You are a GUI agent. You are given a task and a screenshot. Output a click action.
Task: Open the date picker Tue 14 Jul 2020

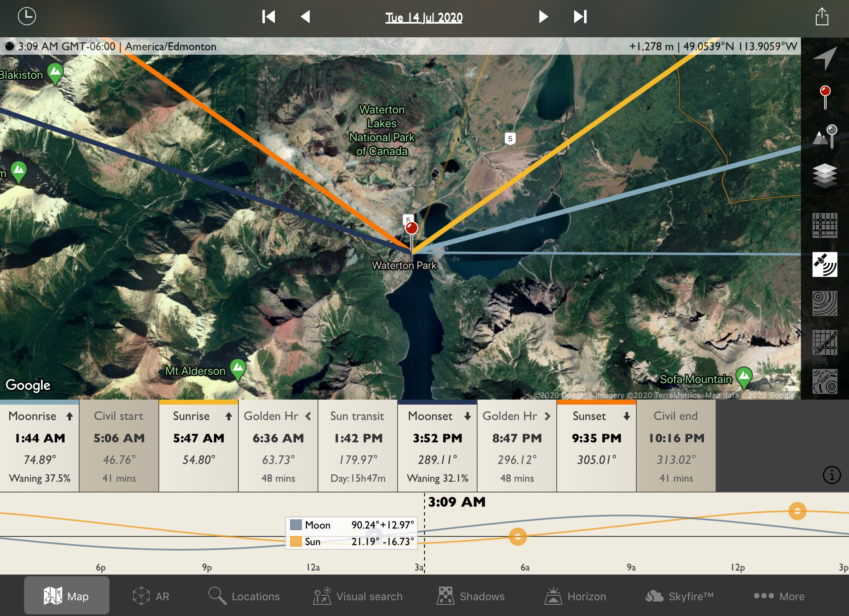click(x=424, y=17)
